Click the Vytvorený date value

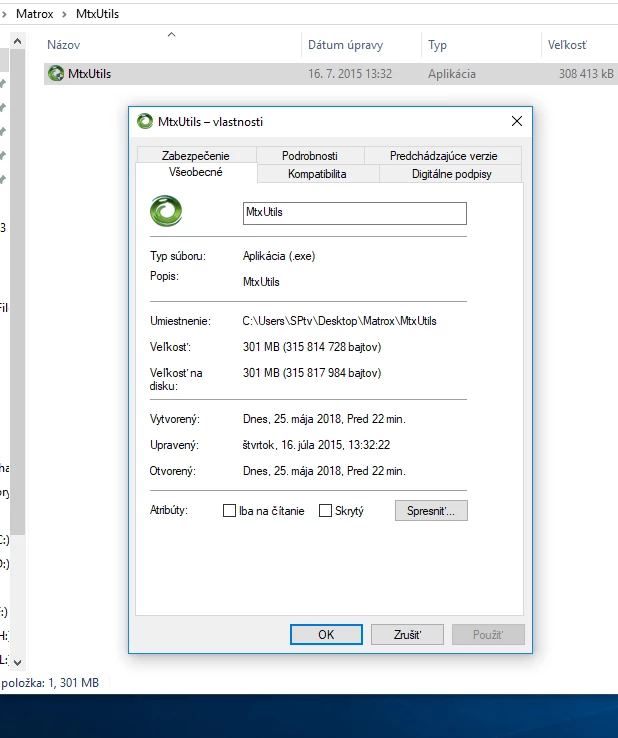coord(324,419)
